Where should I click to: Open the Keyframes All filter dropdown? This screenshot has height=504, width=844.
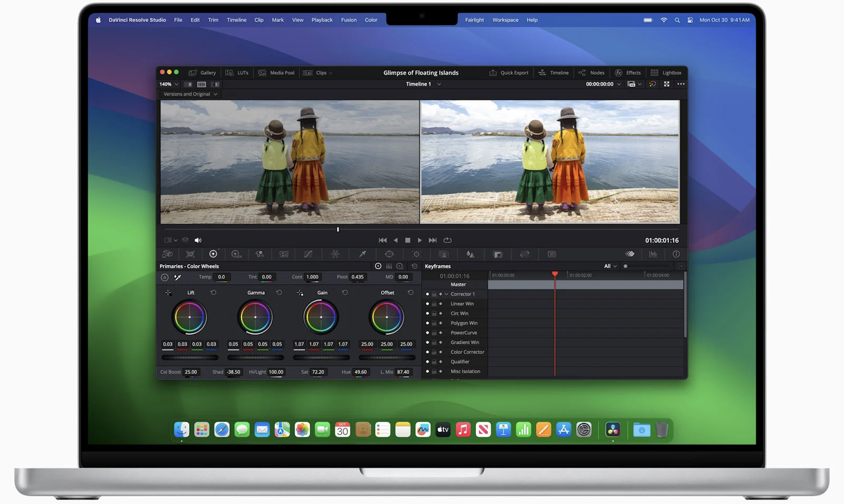610,266
